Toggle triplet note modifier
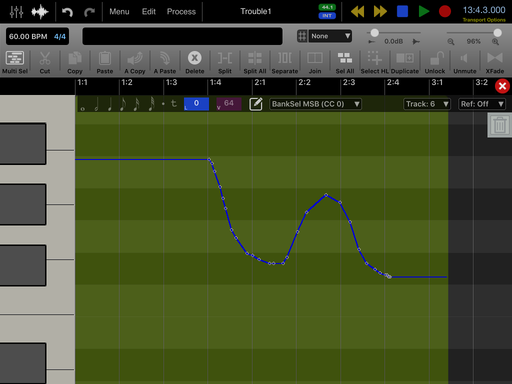 (174, 104)
